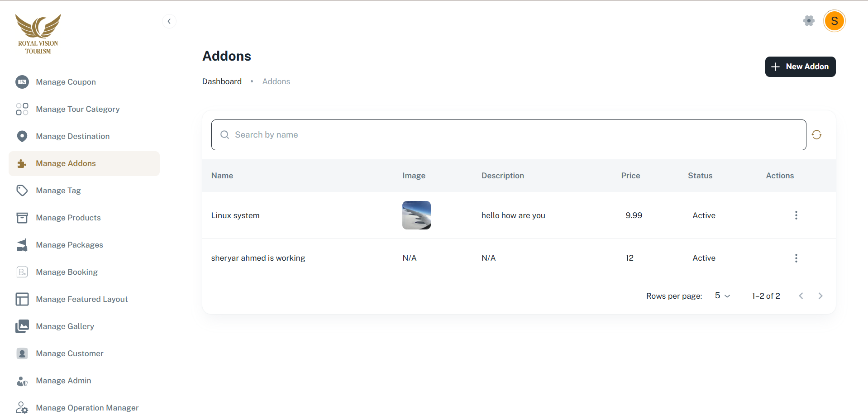
Task: Go to next page of addons
Action: (x=820, y=296)
